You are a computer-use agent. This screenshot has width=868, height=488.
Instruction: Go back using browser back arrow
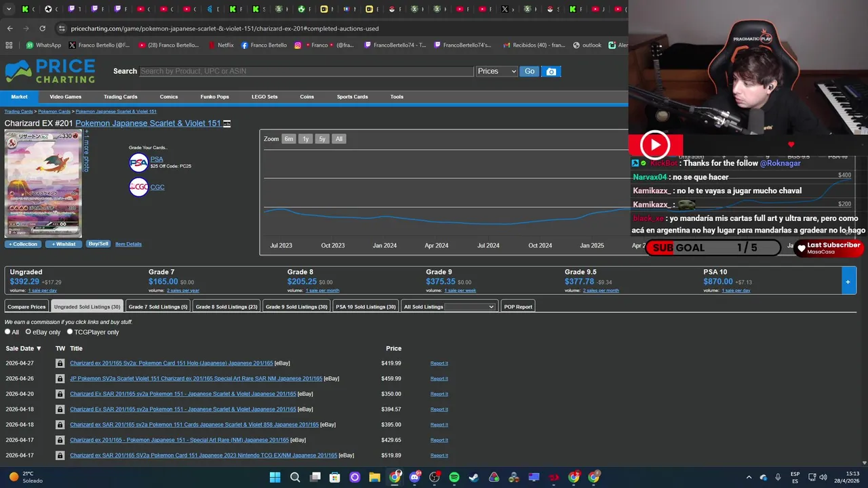pyautogui.click(x=9, y=28)
